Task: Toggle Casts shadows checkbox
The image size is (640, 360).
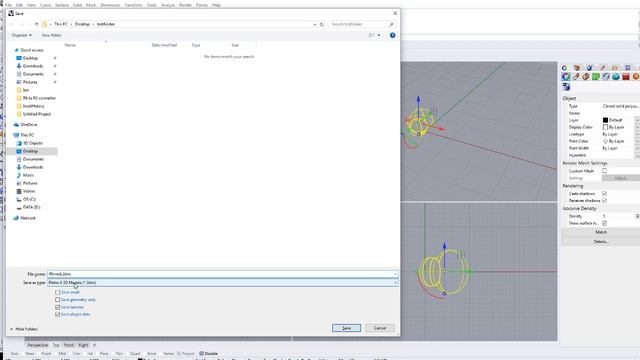Action: 604,193
